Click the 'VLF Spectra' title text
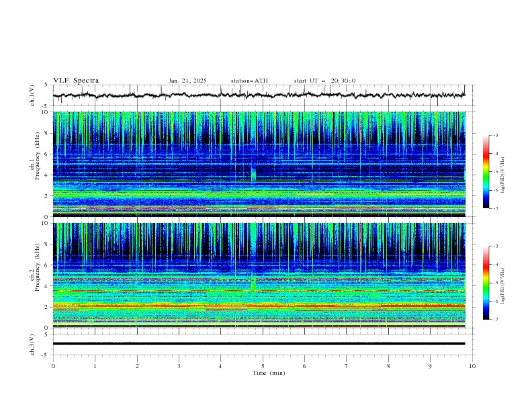Screen dimensions: 532x411 (76, 81)
